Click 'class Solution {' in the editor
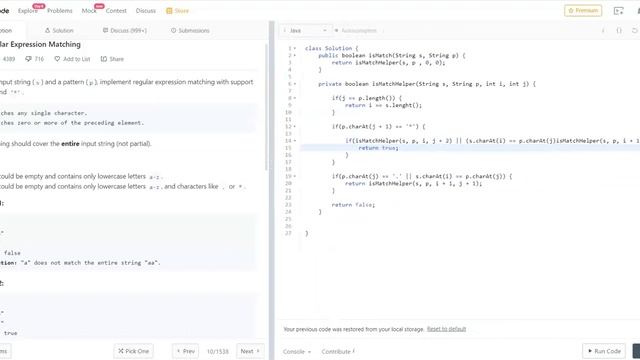 tap(331, 48)
